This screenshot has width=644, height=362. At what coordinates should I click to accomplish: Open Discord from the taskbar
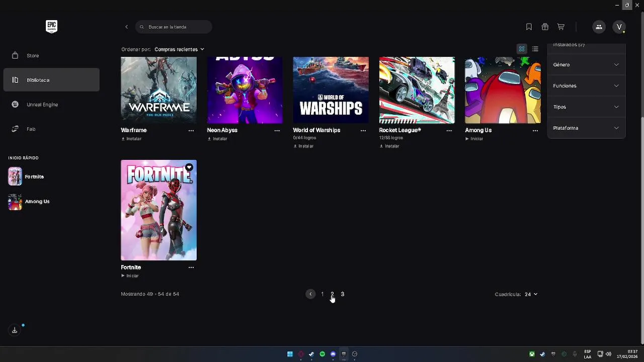(x=333, y=354)
